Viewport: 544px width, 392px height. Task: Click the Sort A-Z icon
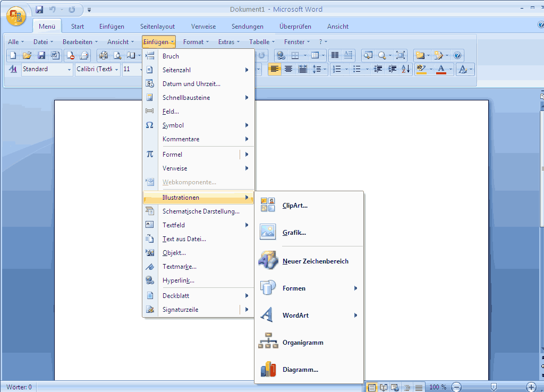[x=405, y=69]
